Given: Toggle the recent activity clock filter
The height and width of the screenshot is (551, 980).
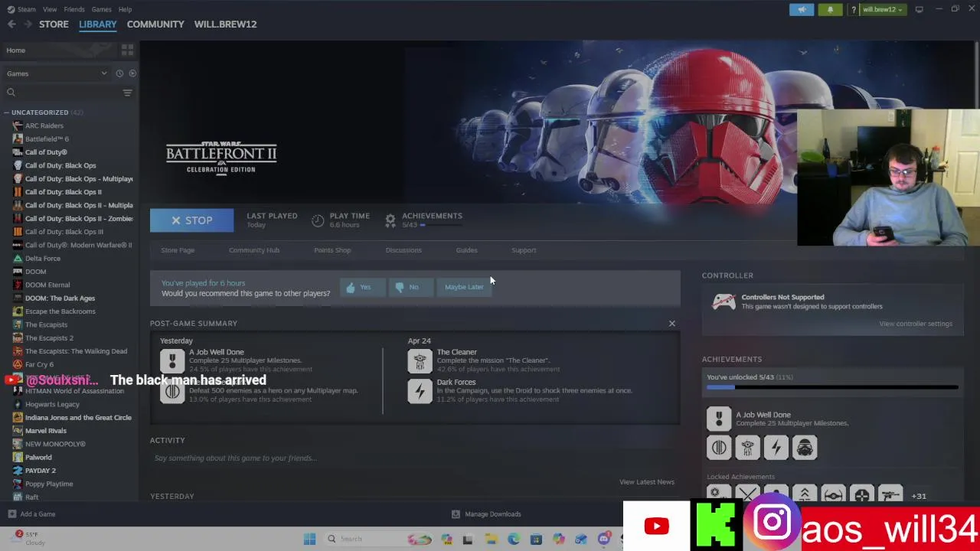Looking at the screenshot, I should pyautogui.click(x=119, y=73).
